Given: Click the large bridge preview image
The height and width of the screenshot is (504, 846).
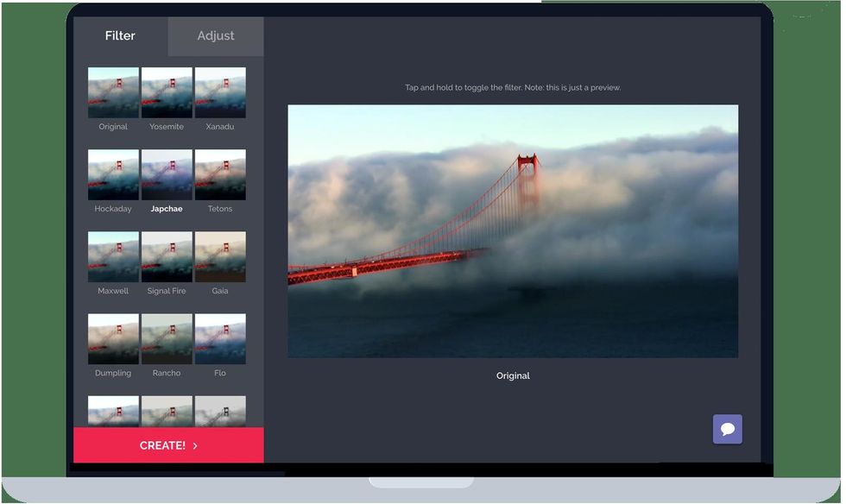Looking at the screenshot, I should click(513, 231).
